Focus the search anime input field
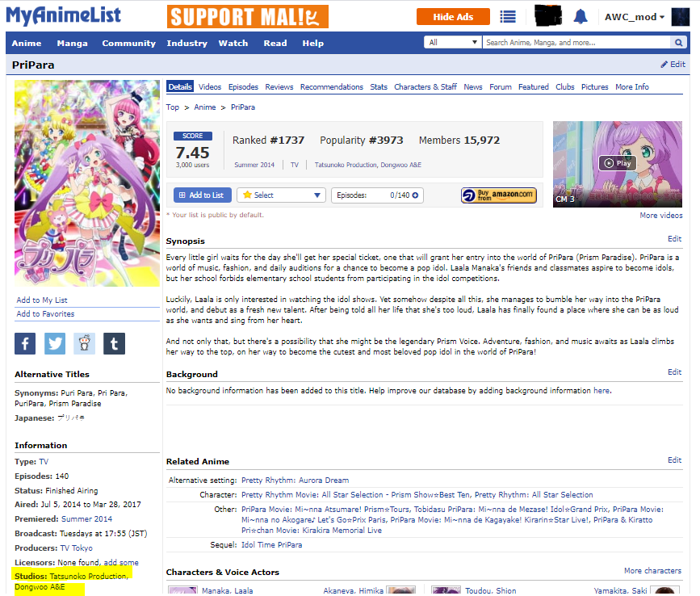 click(576, 43)
